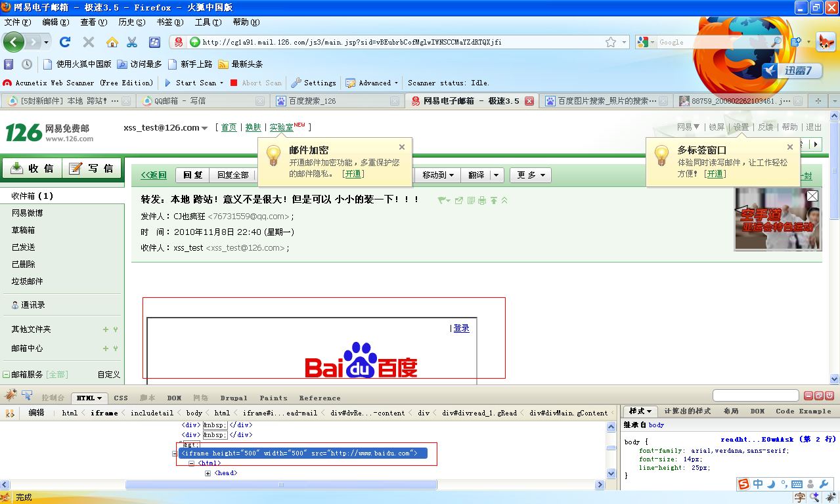840x504 pixels.
Task: Go back with the green arrow button
Action: pos(14,42)
